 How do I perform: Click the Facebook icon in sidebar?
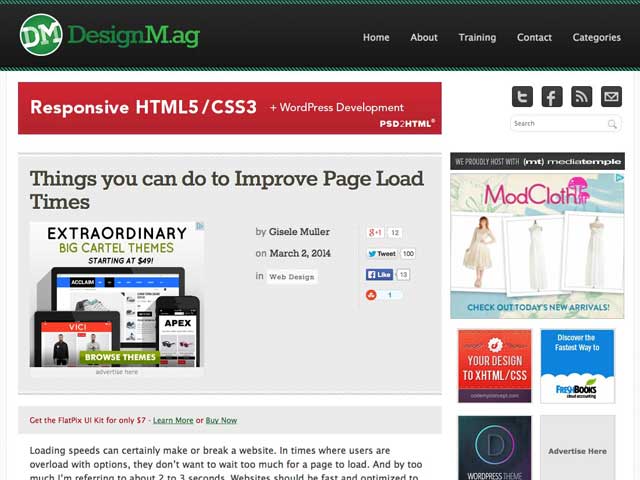pos(552,96)
